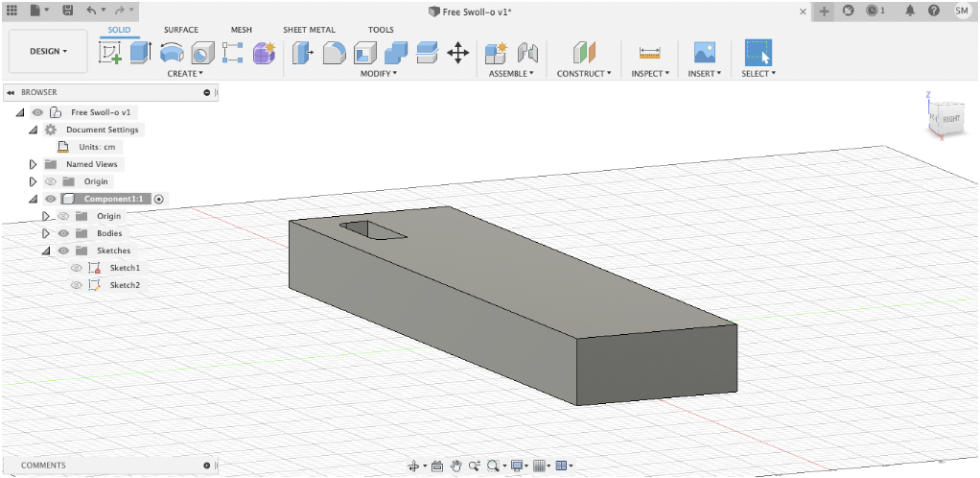The width and height of the screenshot is (980, 478).
Task: Click the Offset Plane construct icon
Action: (x=584, y=53)
